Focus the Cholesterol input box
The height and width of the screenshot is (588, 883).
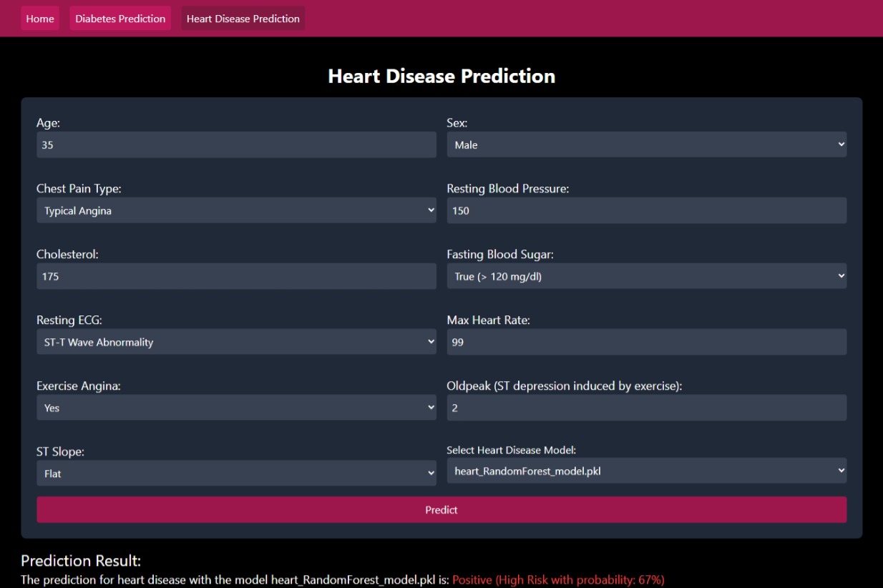[236, 276]
